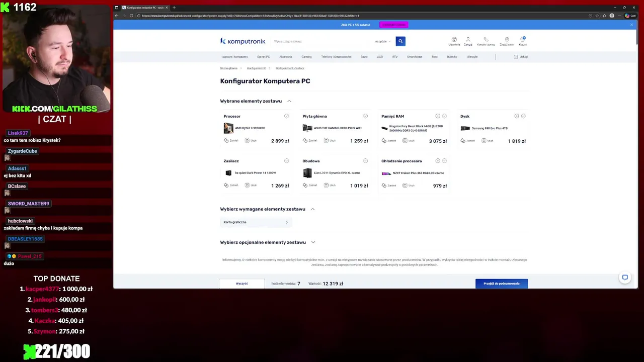
Task: Click the pink promo banner button
Action: click(394, 25)
